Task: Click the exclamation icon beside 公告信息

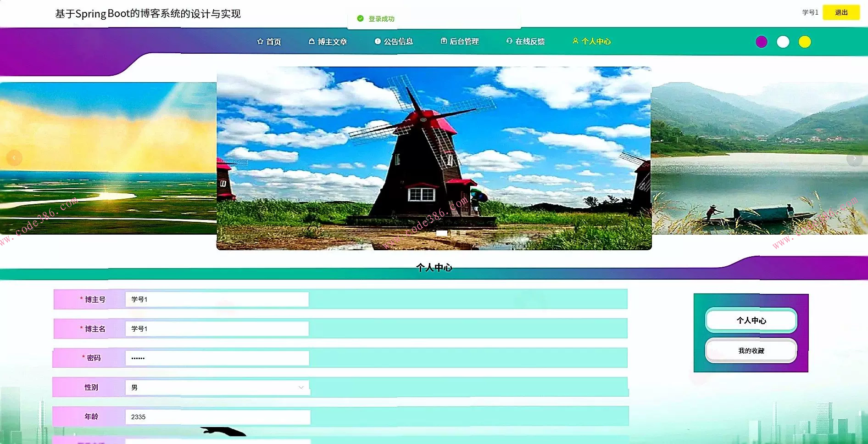Action: pyautogui.click(x=378, y=41)
